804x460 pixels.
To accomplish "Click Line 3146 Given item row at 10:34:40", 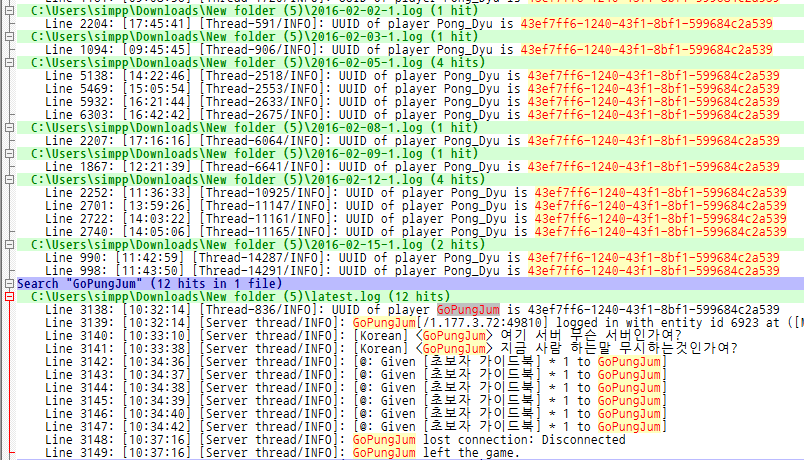I will coord(356,414).
